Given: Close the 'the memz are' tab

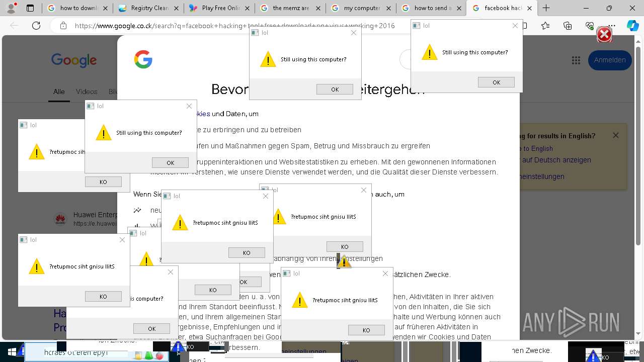Looking at the screenshot, I should pyautogui.click(x=318, y=8).
